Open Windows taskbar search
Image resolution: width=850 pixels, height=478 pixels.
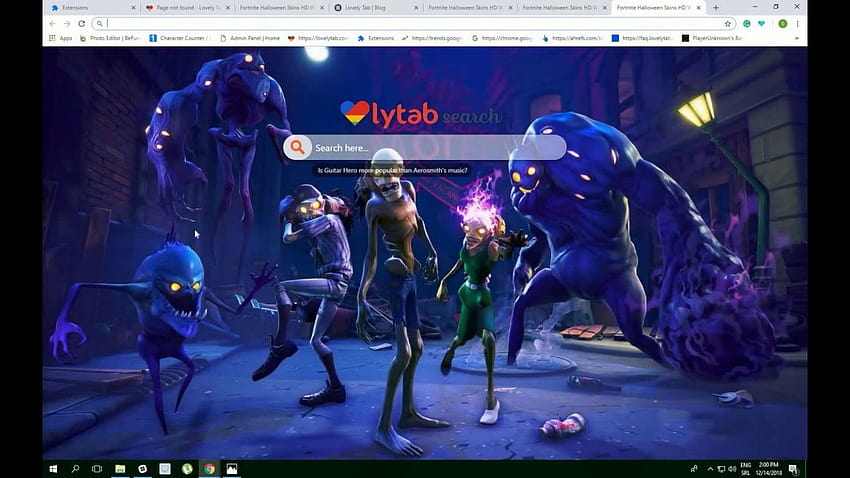point(75,469)
